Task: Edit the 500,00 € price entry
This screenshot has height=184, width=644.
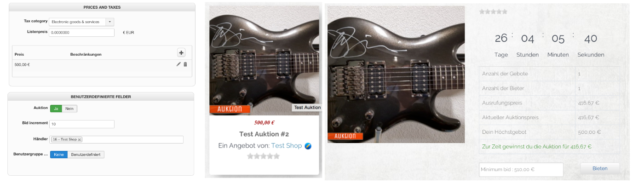Action: point(178,64)
